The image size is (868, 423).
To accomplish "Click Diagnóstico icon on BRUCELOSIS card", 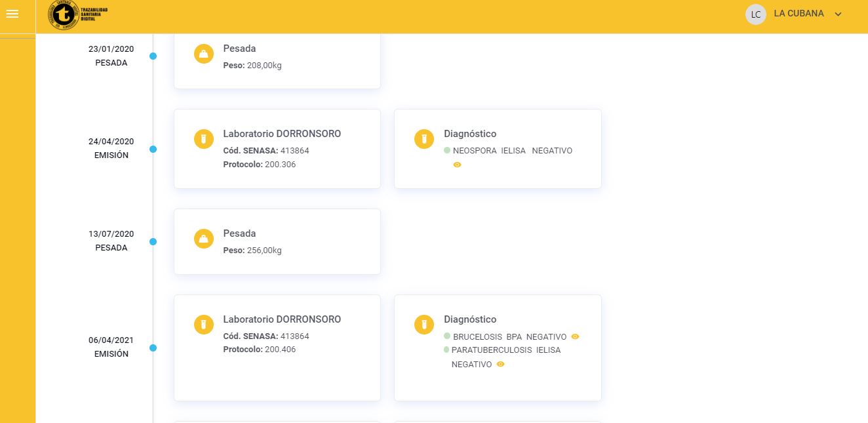I will [424, 325].
